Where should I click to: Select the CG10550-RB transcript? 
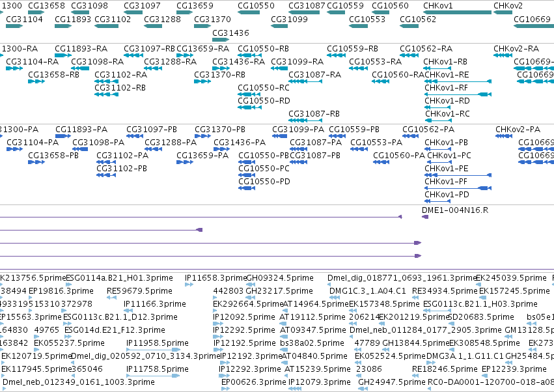coord(250,55)
